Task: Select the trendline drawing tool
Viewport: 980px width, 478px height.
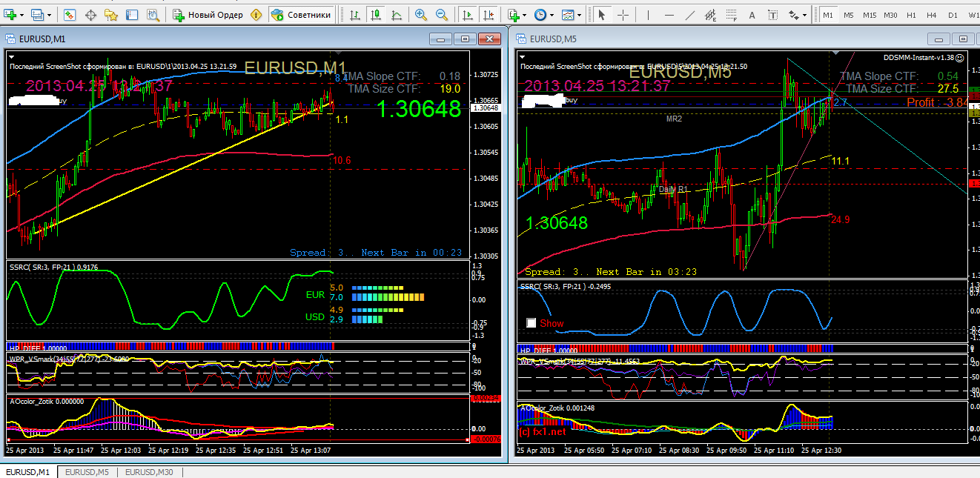Action: click(689, 14)
